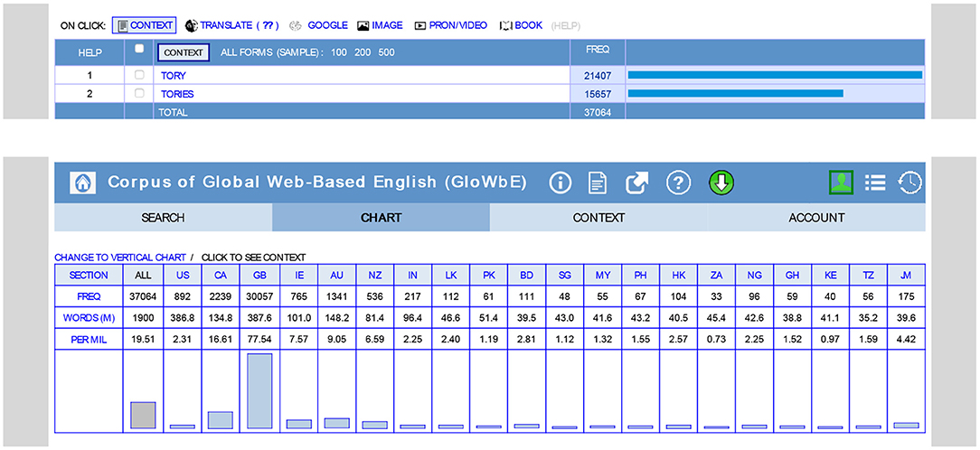This screenshot has height=450, width=980.
Task: Switch to the CHART tab
Action: tap(381, 218)
